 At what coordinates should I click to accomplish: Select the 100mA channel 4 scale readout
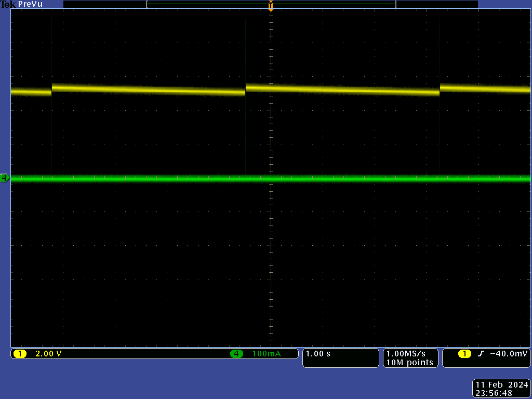(267, 354)
